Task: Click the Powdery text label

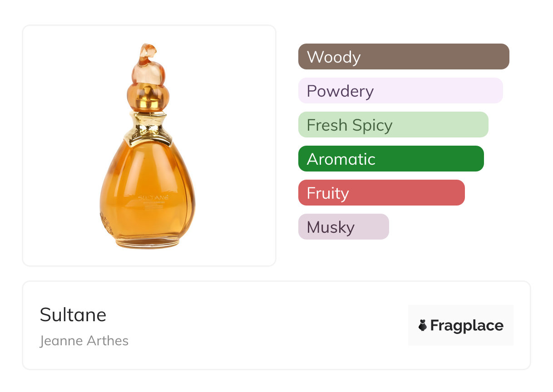Action: pos(340,91)
